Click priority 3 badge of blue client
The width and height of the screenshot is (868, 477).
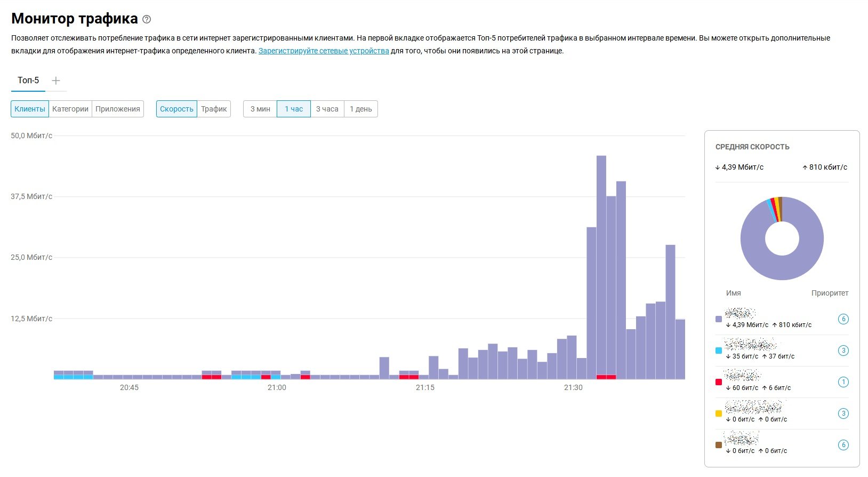pyautogui.click(x=843, y=351)
